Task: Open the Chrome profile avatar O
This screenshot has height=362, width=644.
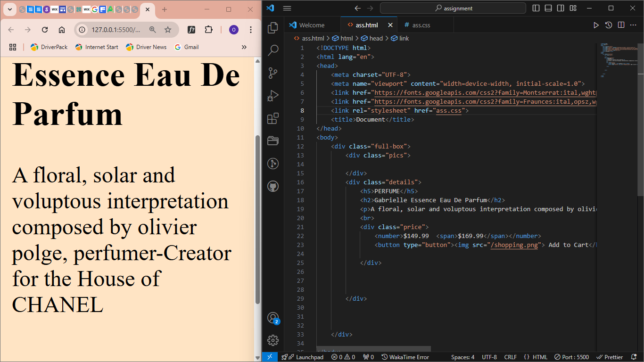Action: click(234, 30)
